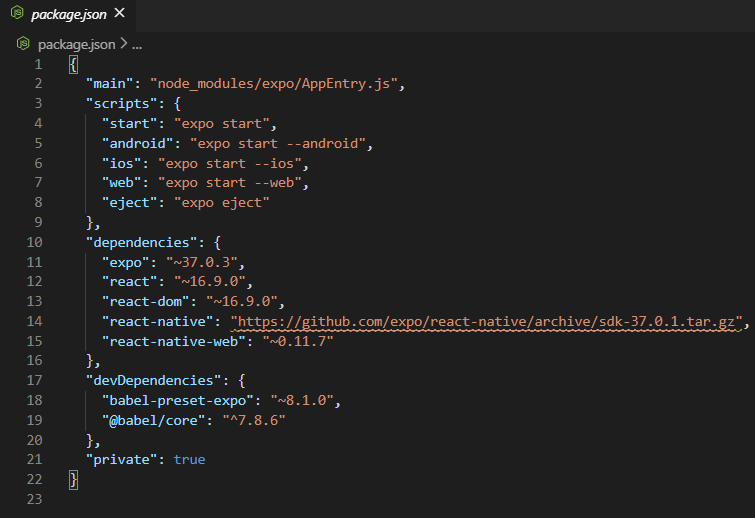The width and height of the screenshot is (755, 518).
Task: Click the "babel-preset-expo" key
Action: point(178,401)
